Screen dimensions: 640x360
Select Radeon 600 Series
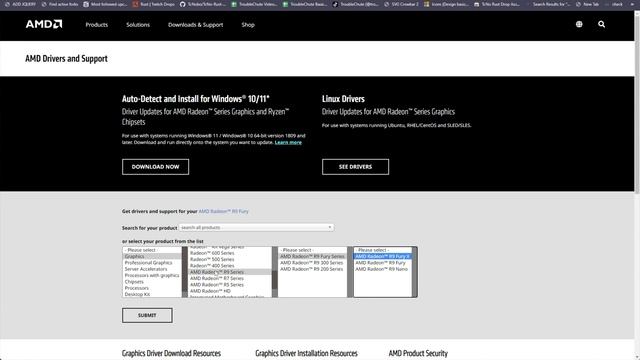[x=229, y=253]
